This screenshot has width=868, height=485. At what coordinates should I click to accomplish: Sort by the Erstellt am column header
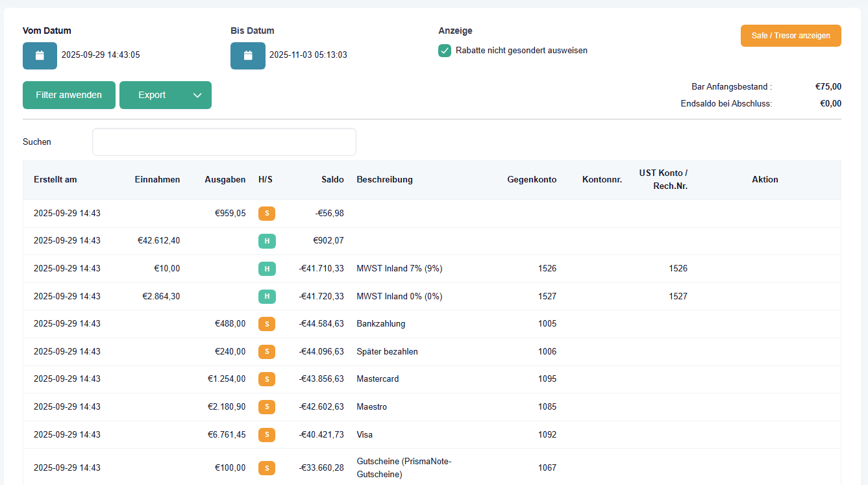point(55,180)
